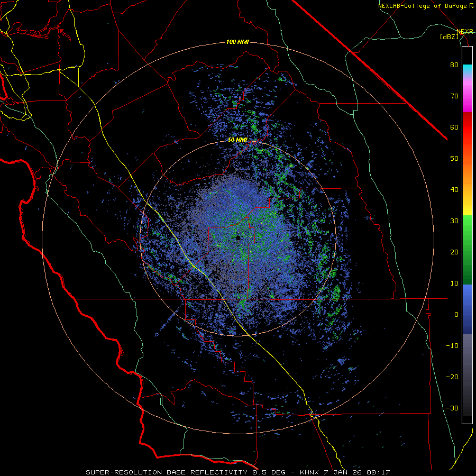Click the -20 value on dBZ scale
This screenshot has width=476, height=476.
(x=452, y=377)
